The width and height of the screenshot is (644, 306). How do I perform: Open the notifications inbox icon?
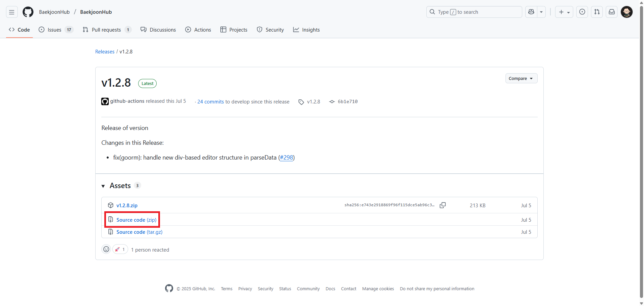tap(612, 12)
